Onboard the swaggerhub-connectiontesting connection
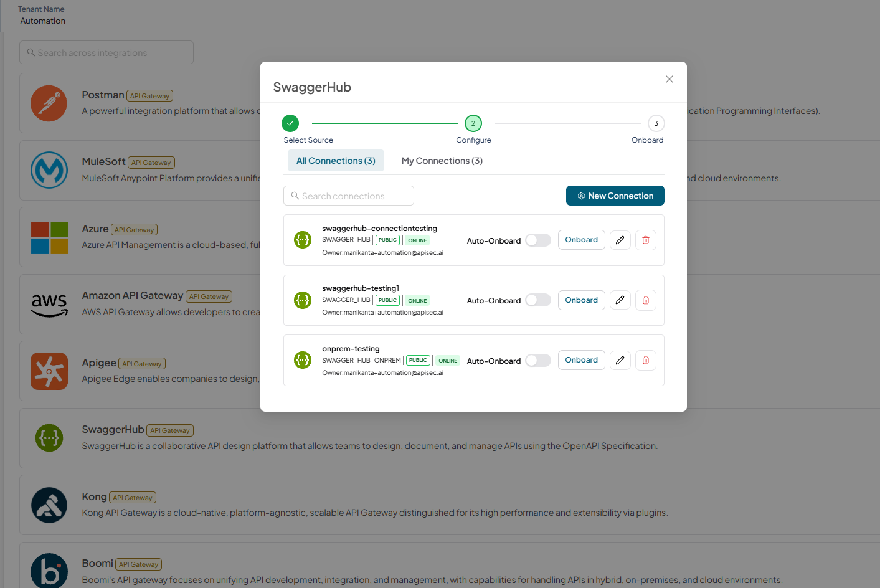 pyautogui.click(x=582, y=240)
